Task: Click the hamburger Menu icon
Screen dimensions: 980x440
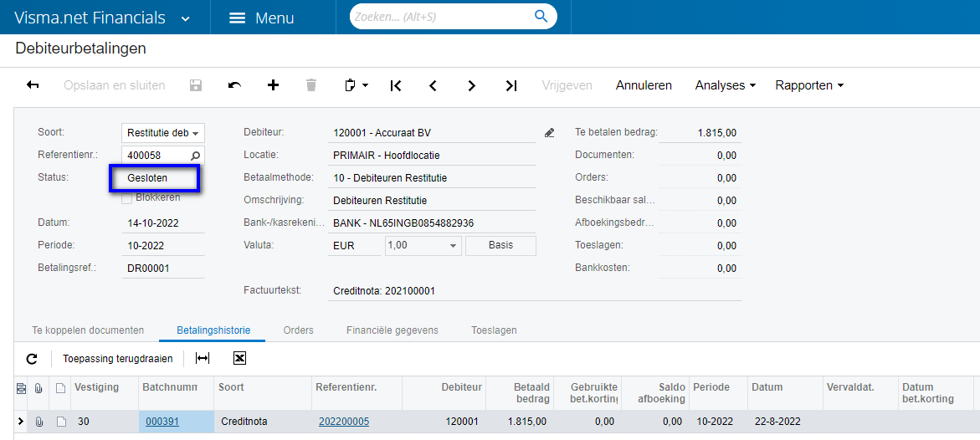Action: click(x=238, y=18)
